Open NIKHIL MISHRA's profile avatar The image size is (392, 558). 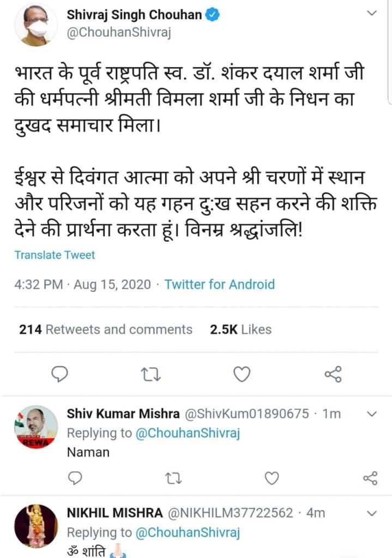(x=35, y=525)
